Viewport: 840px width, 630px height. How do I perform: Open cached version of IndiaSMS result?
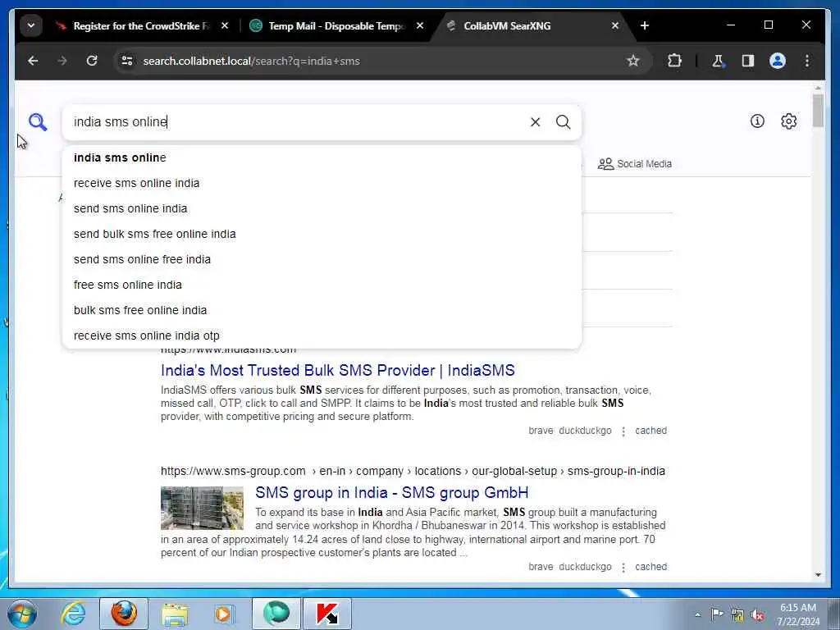click(651, 431)
